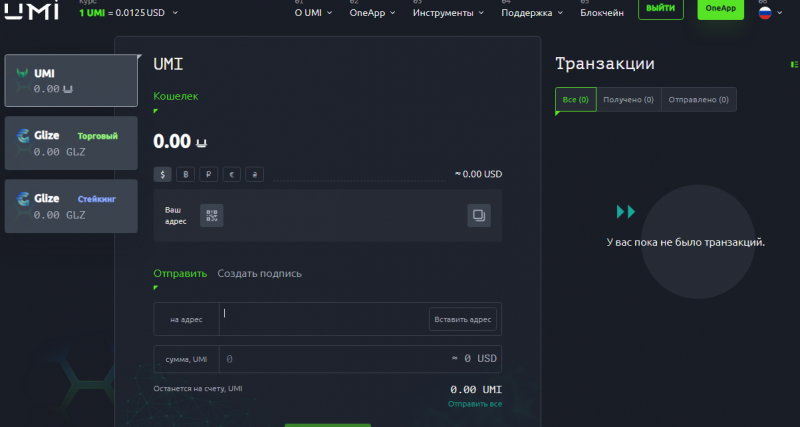Select the UMI wallet card
Image resolution: width=800 pixels, height=427 pixels.
click(71, 81)
